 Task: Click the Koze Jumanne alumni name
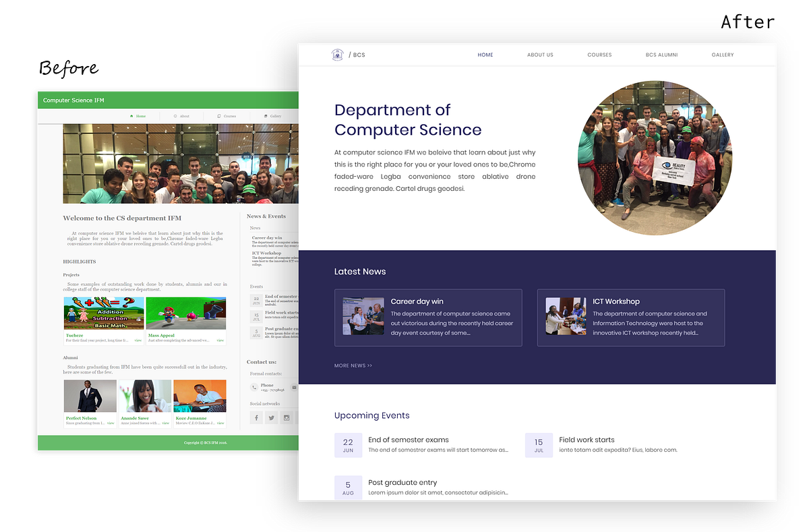pos(191,418)
